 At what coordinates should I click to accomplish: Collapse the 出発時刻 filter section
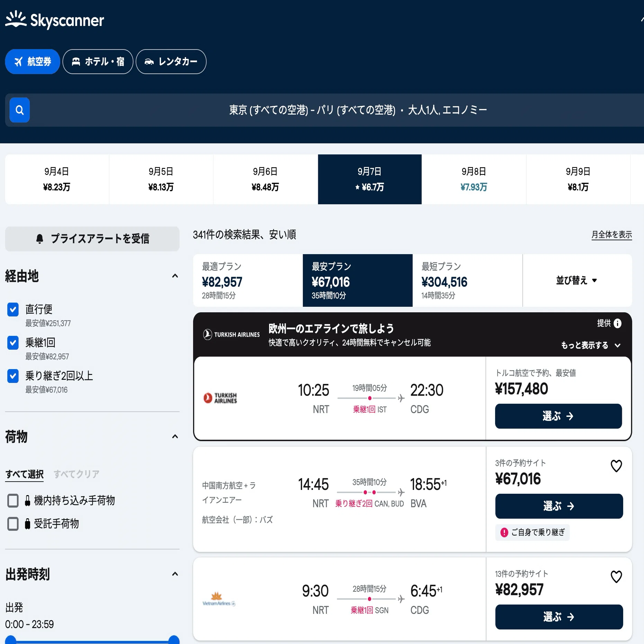click(x=175, y=574)
